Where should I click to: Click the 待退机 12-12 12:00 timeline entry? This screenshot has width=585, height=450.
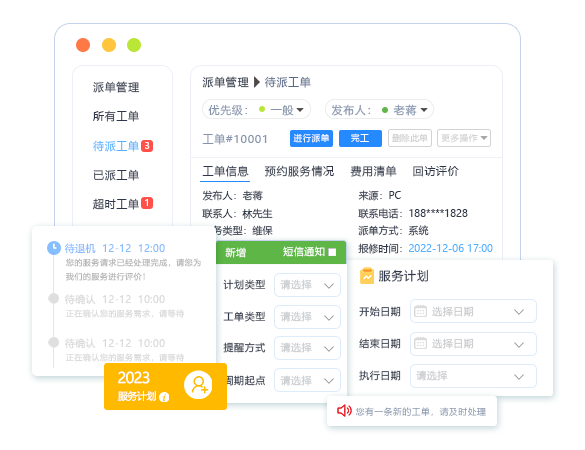click(115, 248)
